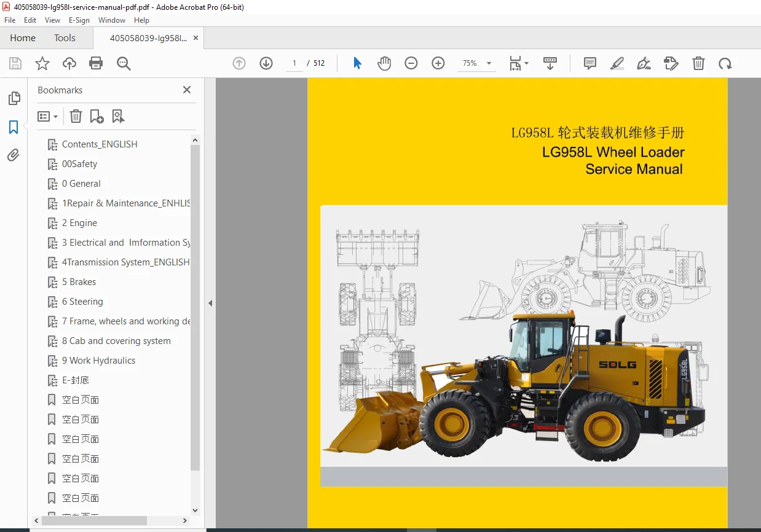The image size is (761, 532).
Task: Jump to the 5 Brakes bookmark
Action: pyautogui.click(x=79, y=282)
